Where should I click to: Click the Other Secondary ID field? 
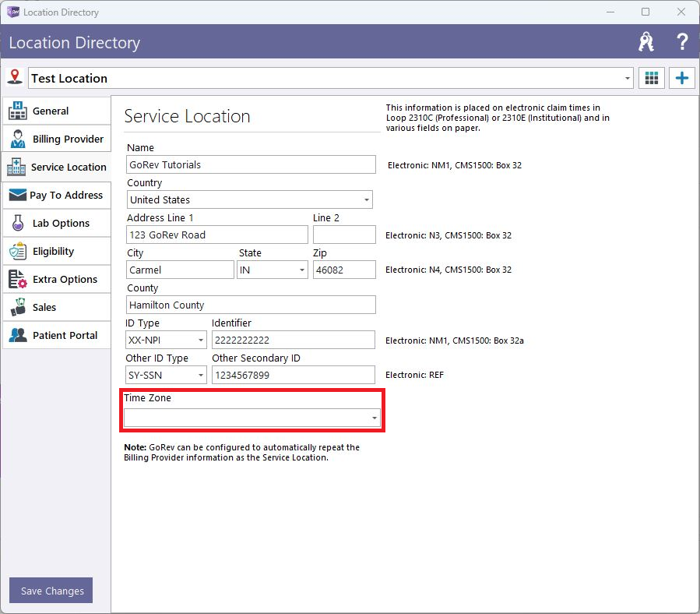pos(294,376)
